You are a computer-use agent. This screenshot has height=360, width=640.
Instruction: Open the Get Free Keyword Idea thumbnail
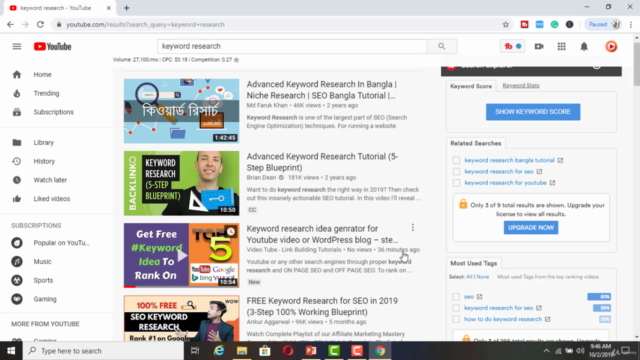tap(181, 255)
